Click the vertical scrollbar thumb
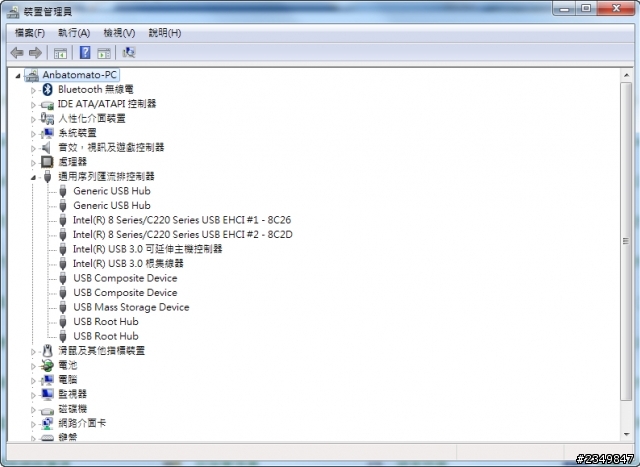This screenshot has height=467, width=640. (x=626, y=242)
